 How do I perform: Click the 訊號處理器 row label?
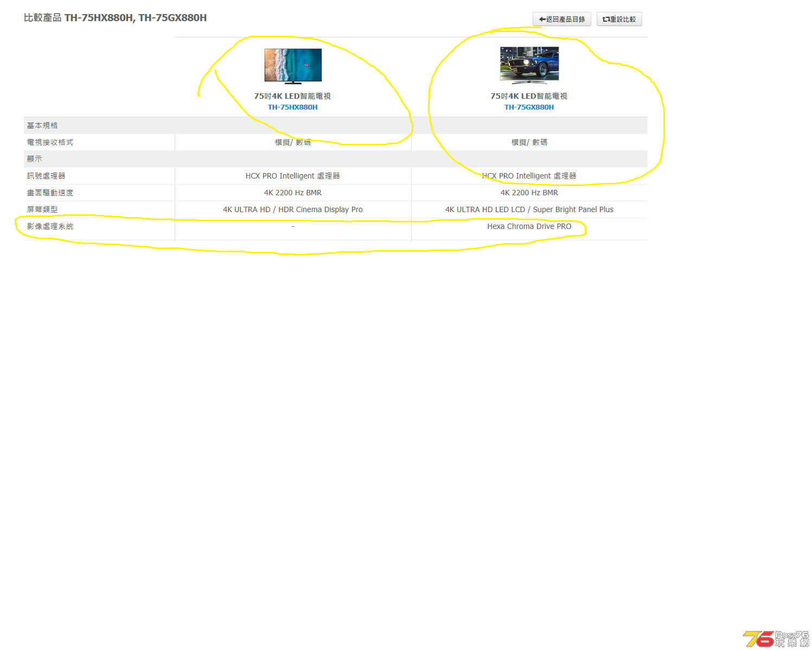click(x=46, y=176)
